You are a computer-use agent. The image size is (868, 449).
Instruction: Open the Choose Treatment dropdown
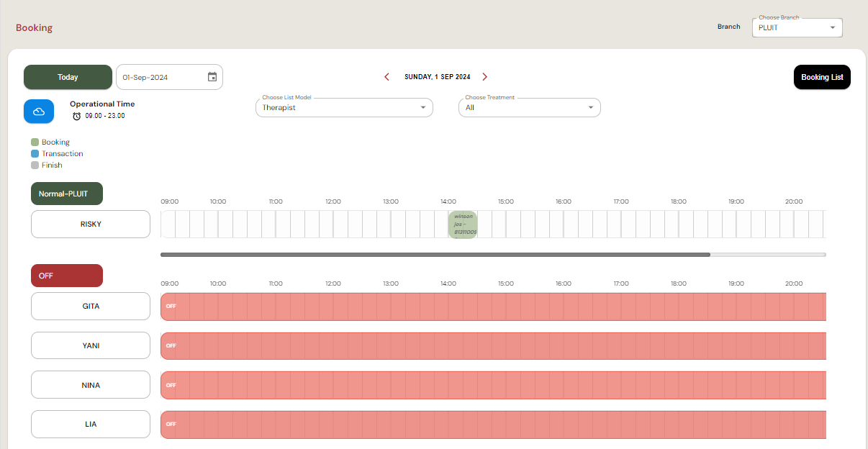(x=529, y=108)
